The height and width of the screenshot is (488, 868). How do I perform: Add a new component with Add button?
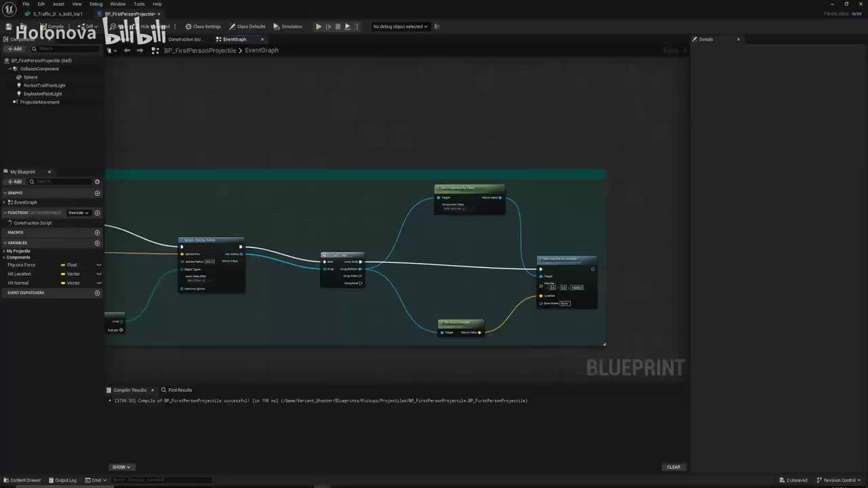pos(14,49)
